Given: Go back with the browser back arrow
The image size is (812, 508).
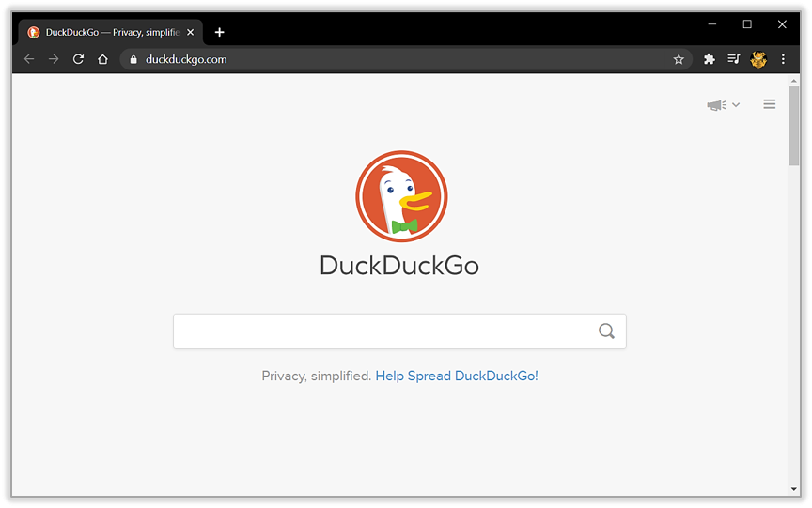Looking at the screenshot, I should (x=29, y=59).
